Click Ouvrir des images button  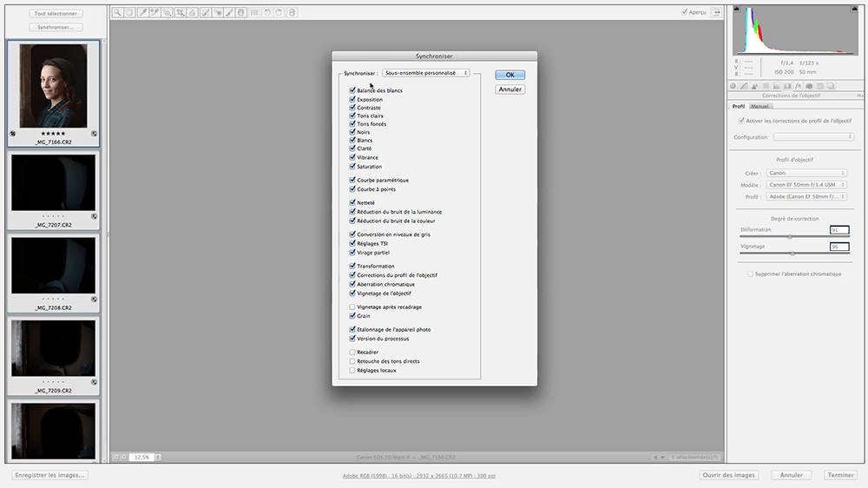coord(728,475)
